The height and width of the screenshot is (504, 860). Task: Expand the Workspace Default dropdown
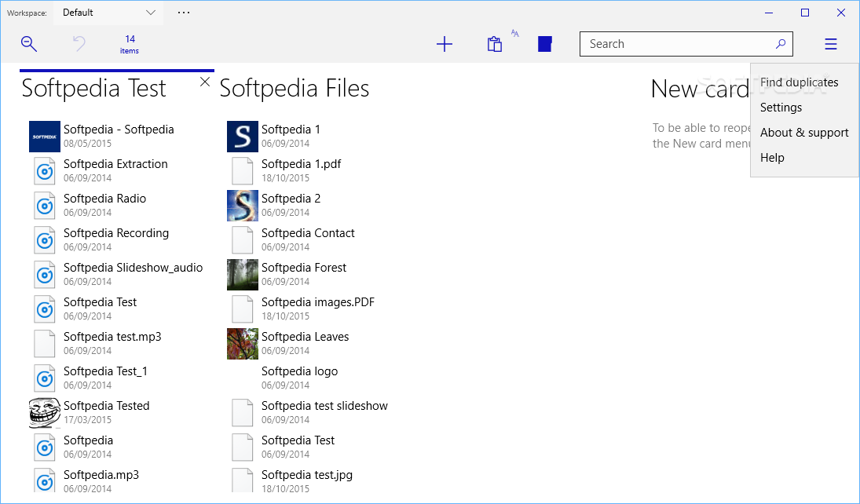[x=108, y=13]
